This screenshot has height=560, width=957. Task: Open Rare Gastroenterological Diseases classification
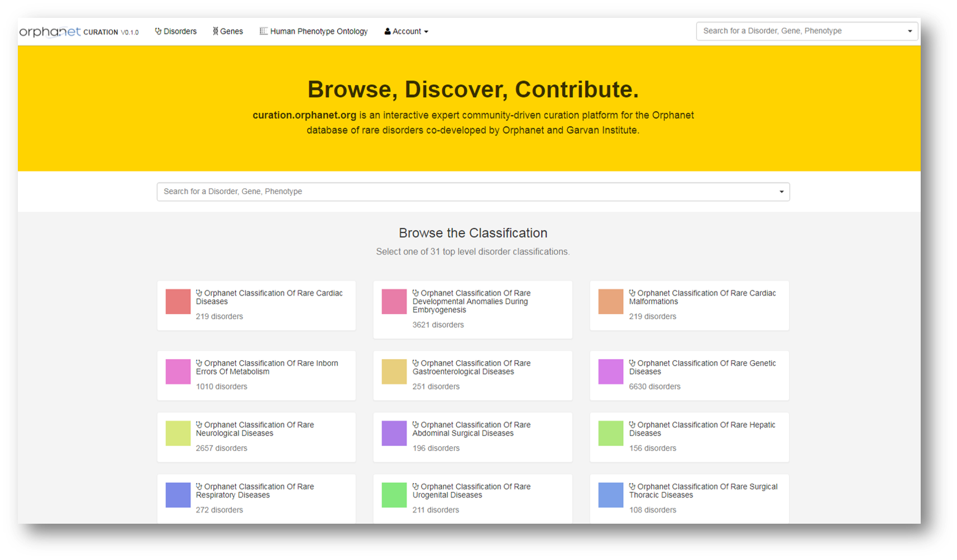(x=472, y=367)
